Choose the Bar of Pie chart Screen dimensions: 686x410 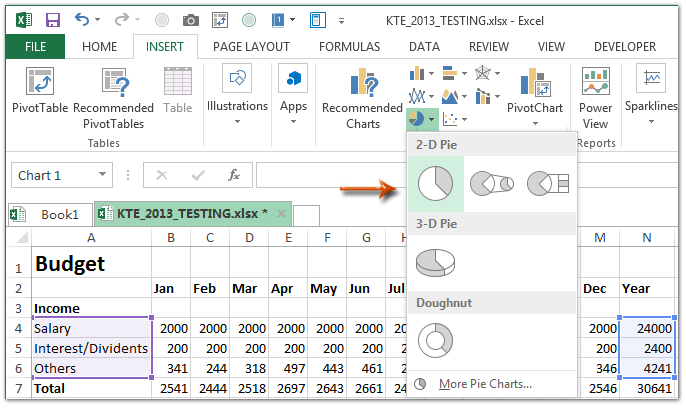pyautogui.click(x=548, y=183)
